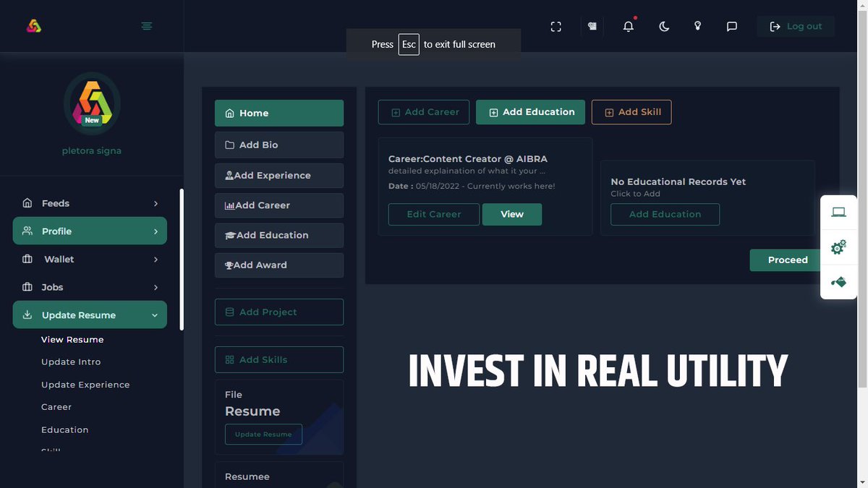Click the Aibra logo in the header

tap(34, 26)
